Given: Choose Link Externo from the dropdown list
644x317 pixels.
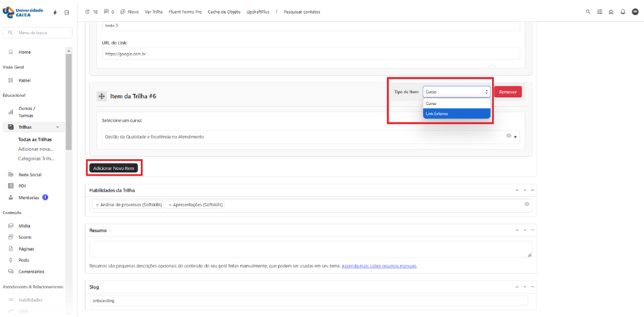Looking at the screenshot, I should (x=456, y=114).
